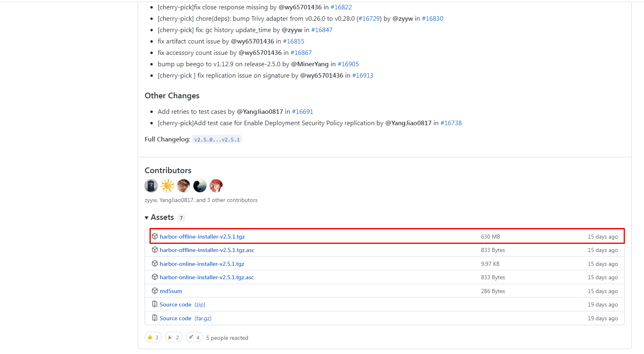Click the package icon beside harbor-offline-installer-v2.5.1.tgz

(155, 237)
